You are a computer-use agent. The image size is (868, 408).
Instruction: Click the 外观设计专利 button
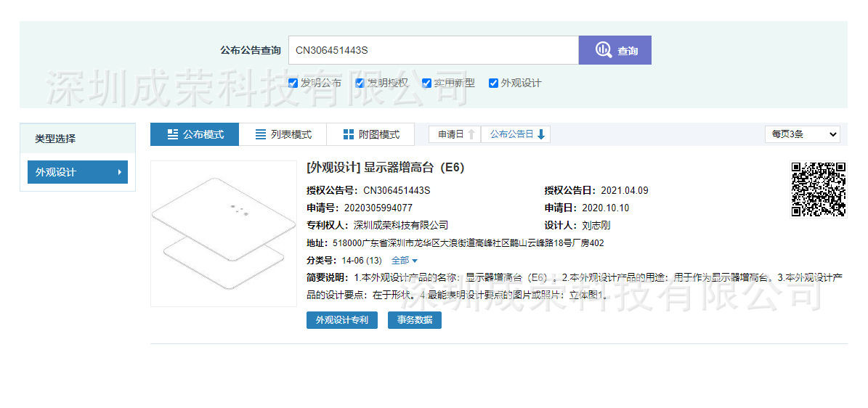point(342,320)
